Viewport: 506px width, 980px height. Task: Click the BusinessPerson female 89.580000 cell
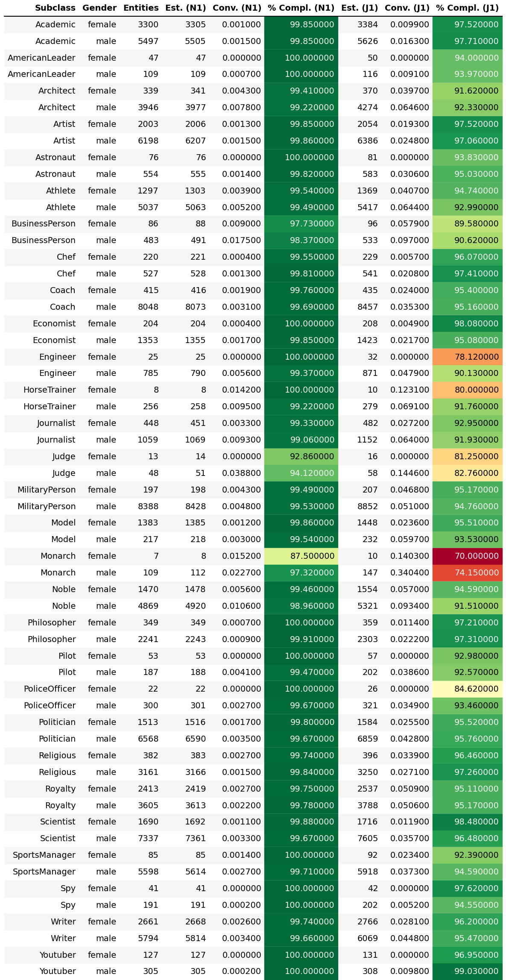pos(468,223)
